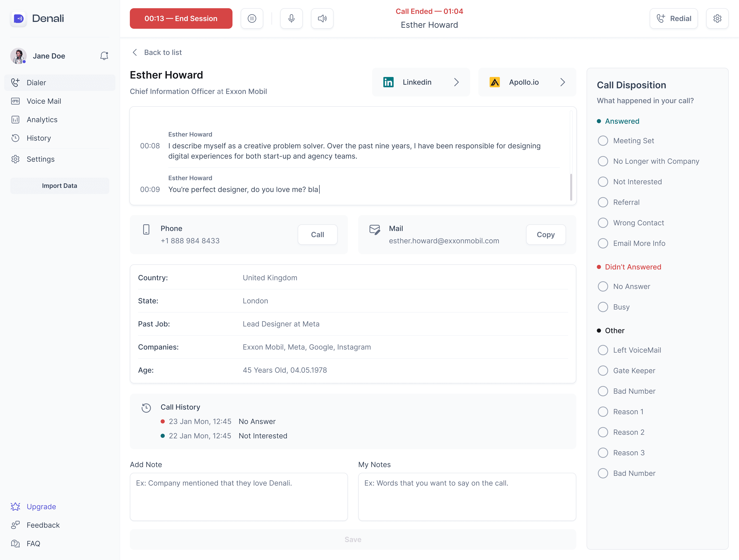Click the phone number +1 888 984 8433
Screen dimensions: 739x560
(190, 241)
